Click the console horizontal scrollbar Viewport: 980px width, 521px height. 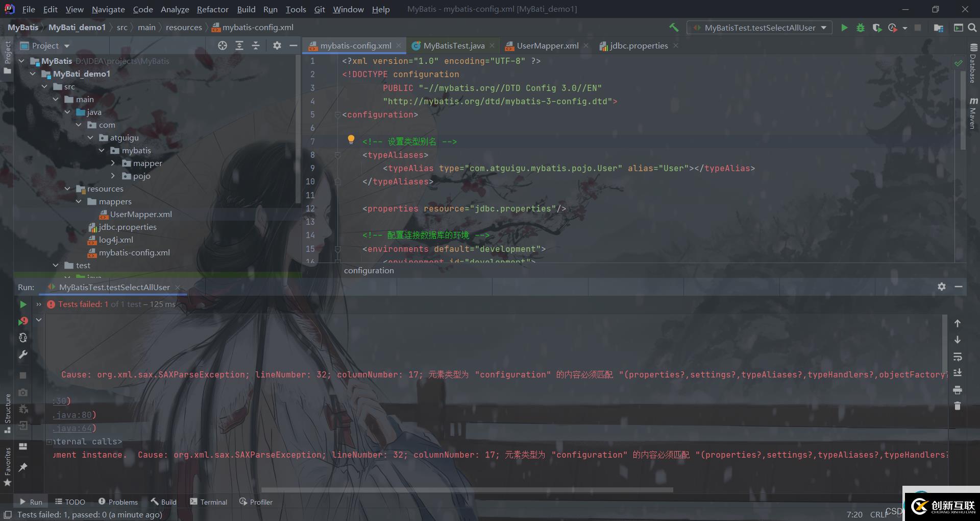[x=467, y=490]
